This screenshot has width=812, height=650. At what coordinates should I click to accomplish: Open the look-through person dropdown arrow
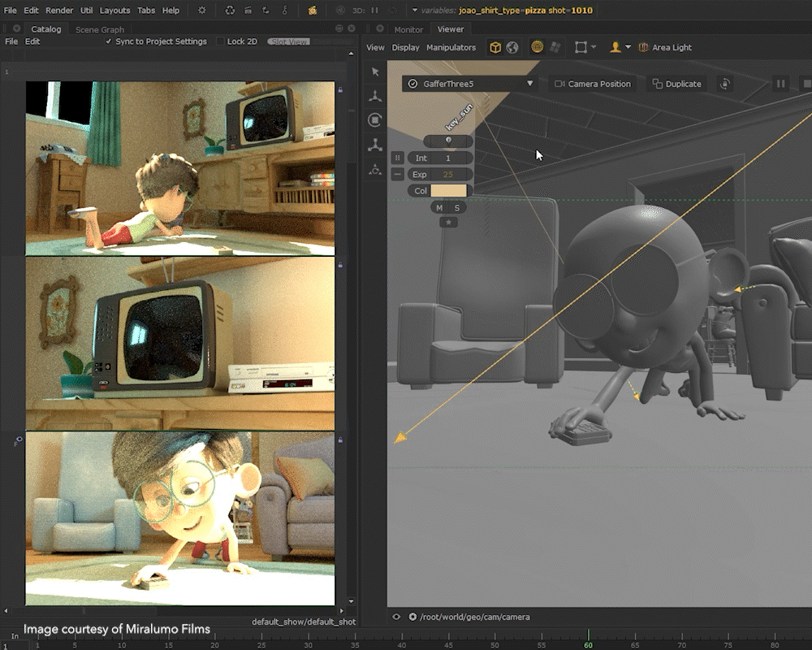click(x=628, y=47)
